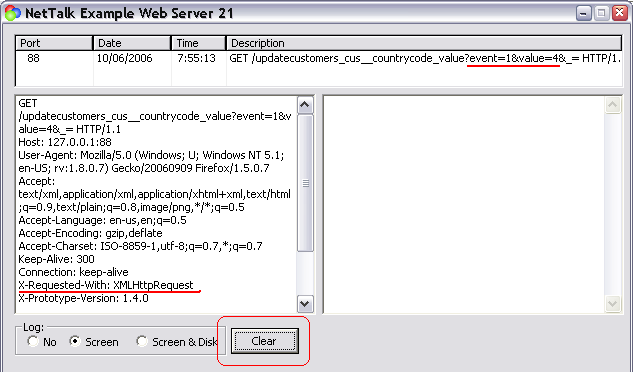Screen dimensions: 633x372
Task: Click the request pane's scrollbar thumb
Action: pyautogui.click(x=305, y=183)
